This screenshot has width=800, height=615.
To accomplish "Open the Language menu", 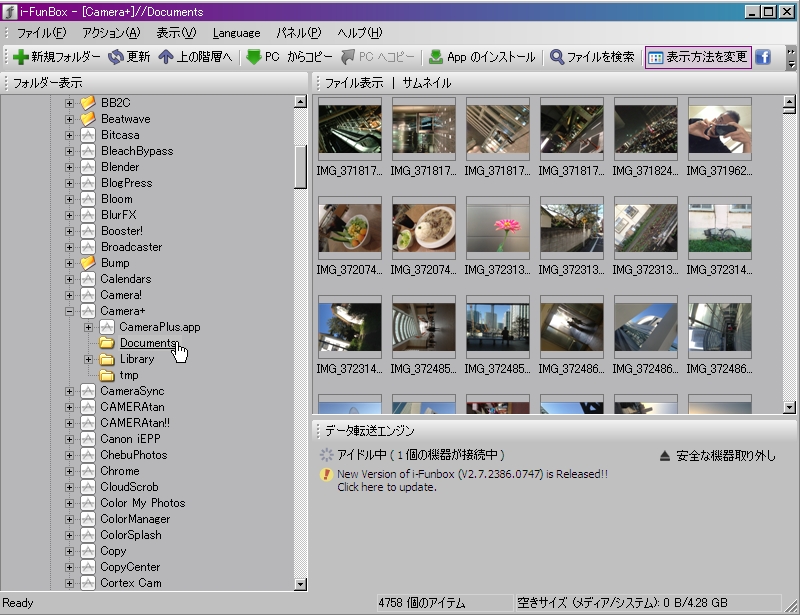I will click(x=236, y=32).
